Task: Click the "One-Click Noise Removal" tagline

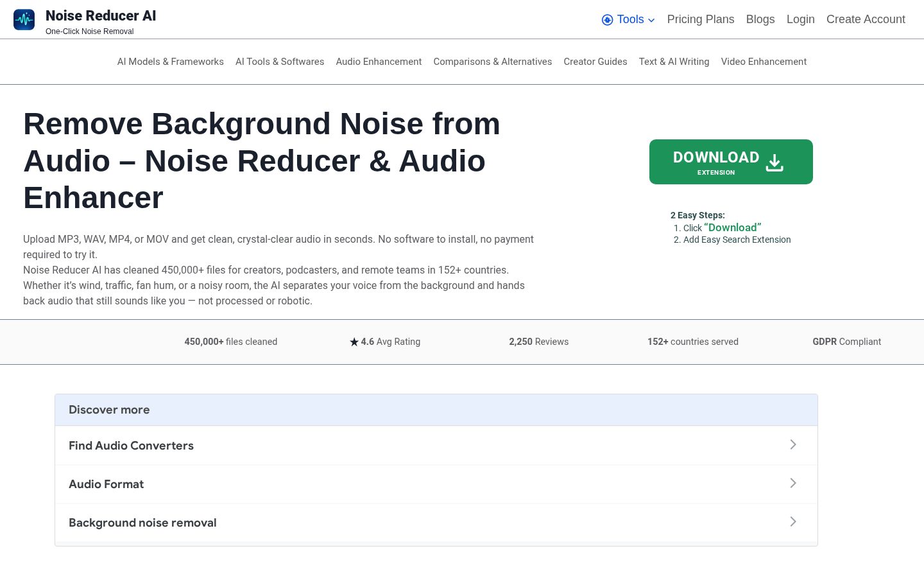Action: (90, 31)
